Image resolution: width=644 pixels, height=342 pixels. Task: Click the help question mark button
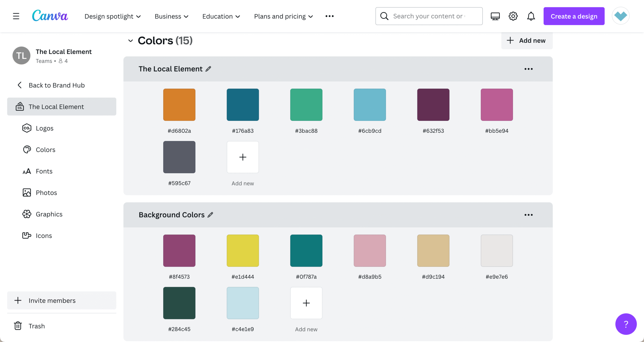point(626,324)
